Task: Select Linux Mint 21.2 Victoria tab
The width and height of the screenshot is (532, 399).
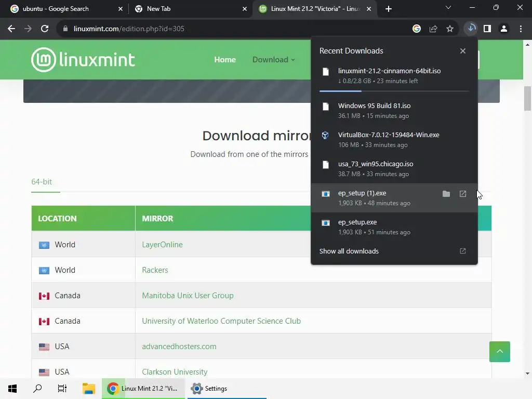Action: coord(315,9)
